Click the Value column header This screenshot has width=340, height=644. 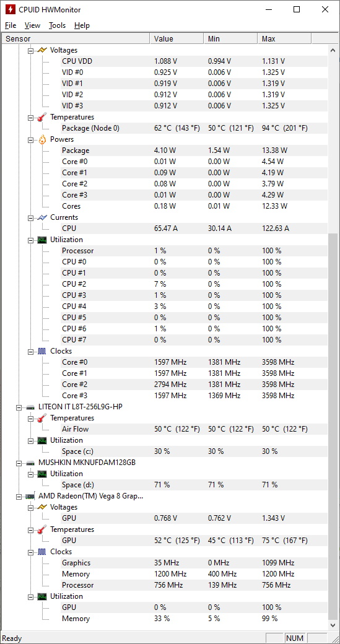(x=177, y=38)
